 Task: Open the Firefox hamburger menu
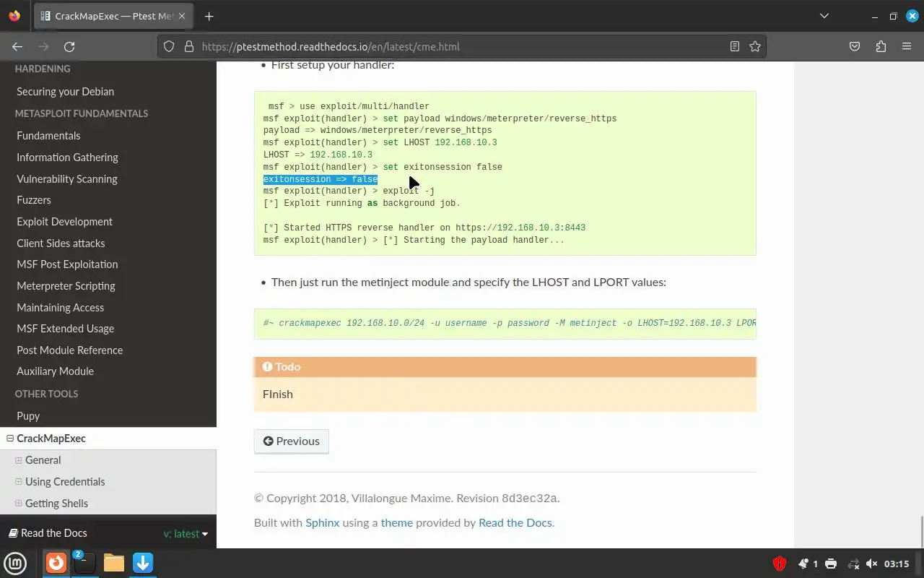click(x=907, y=46)
